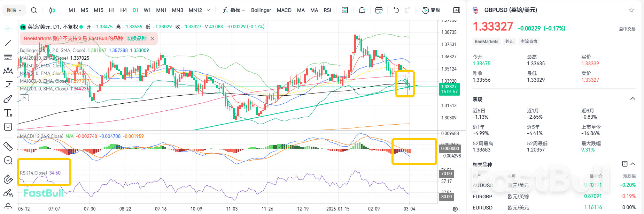Activate the ruler measure tool
This screenshot has width=644, height=214.
pyautogui.click(x=8, y=146)
